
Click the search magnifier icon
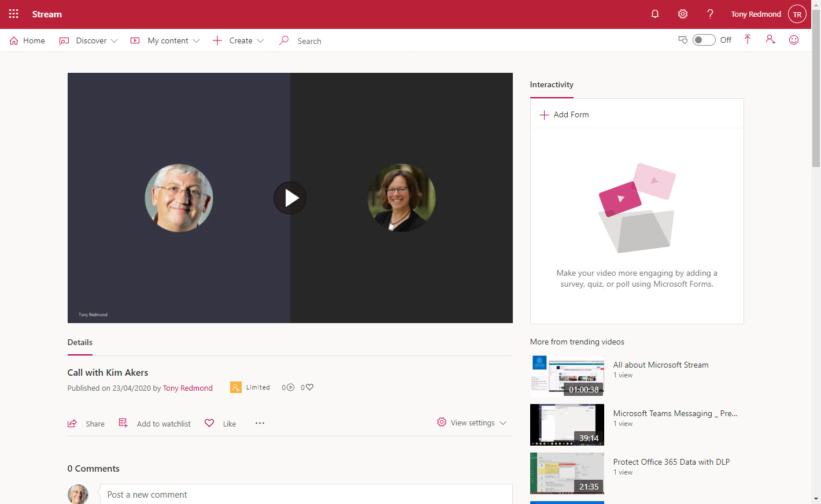click(x=284, y=40)
